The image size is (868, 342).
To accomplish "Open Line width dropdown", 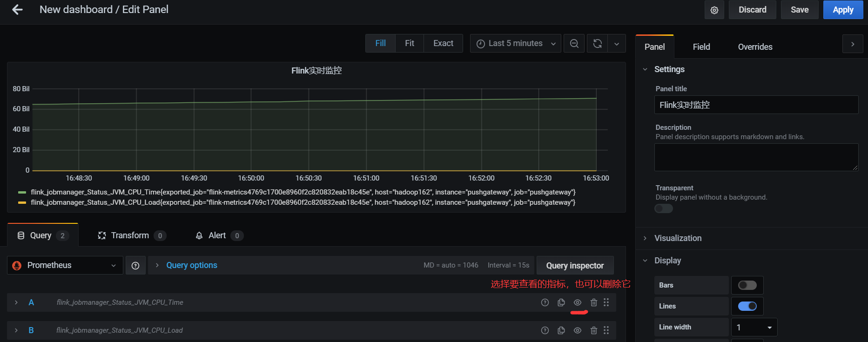I will coord(754,327).
